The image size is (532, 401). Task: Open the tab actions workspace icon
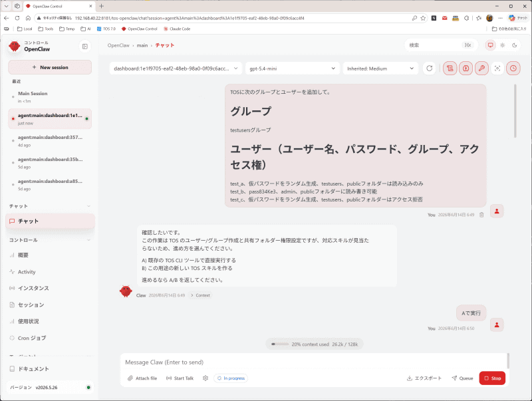(17, 6)
